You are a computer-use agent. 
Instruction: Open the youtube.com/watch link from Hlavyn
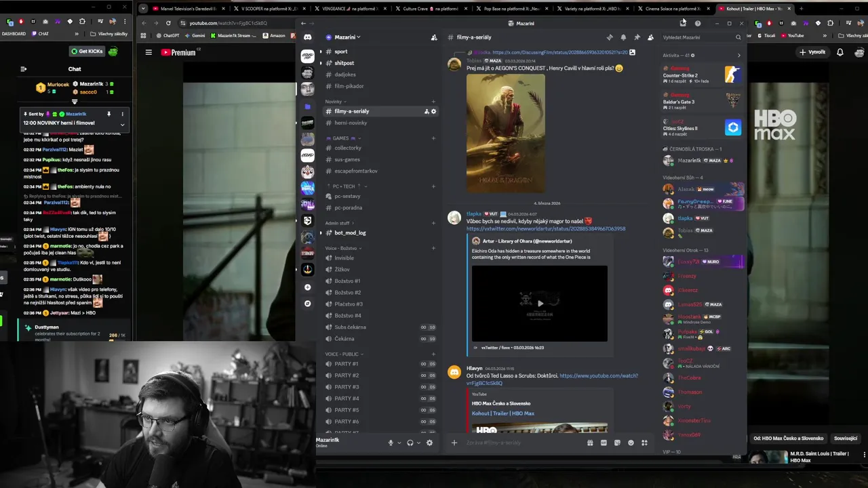552,380
